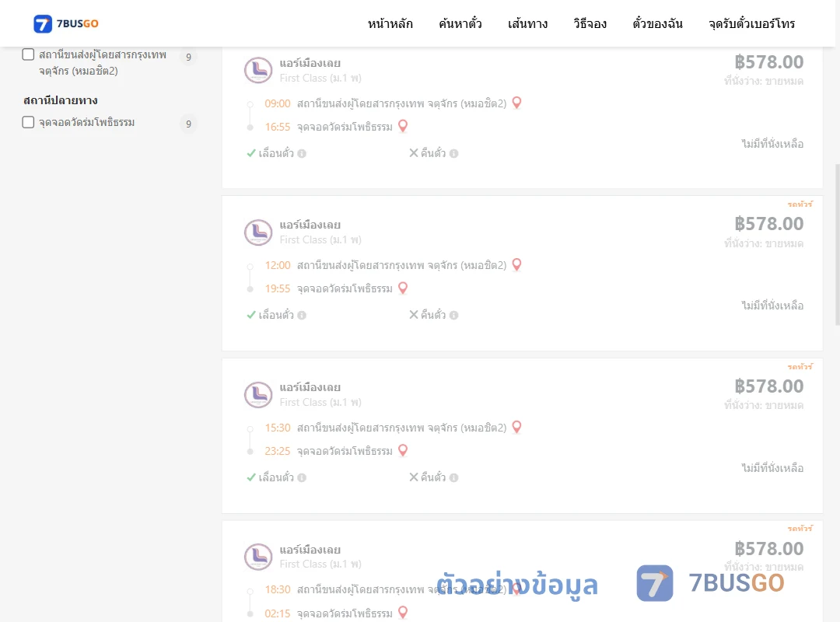Click operator logo of 12:00 trip

coord(258,232)
